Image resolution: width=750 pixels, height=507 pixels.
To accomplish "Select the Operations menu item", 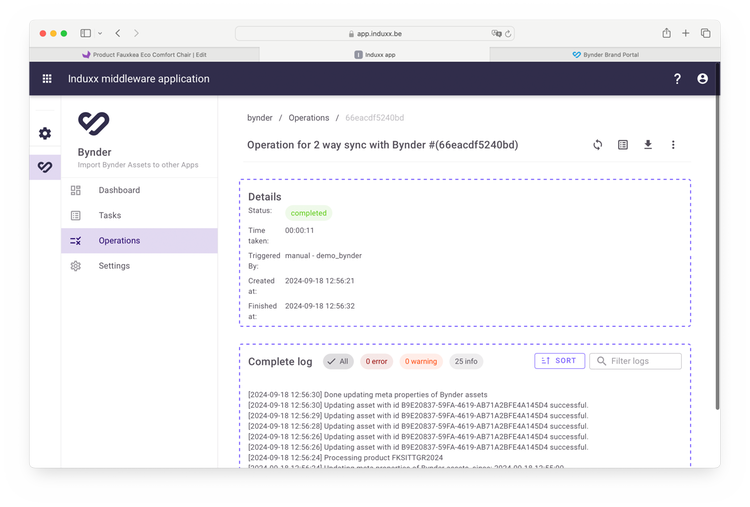I will [139, 241].
